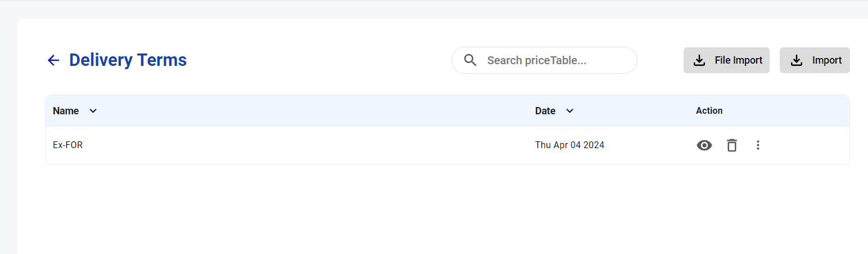Click the download icon in File Import
The width and height of the screenshot is (868, 254).
(x=699, y=60)
